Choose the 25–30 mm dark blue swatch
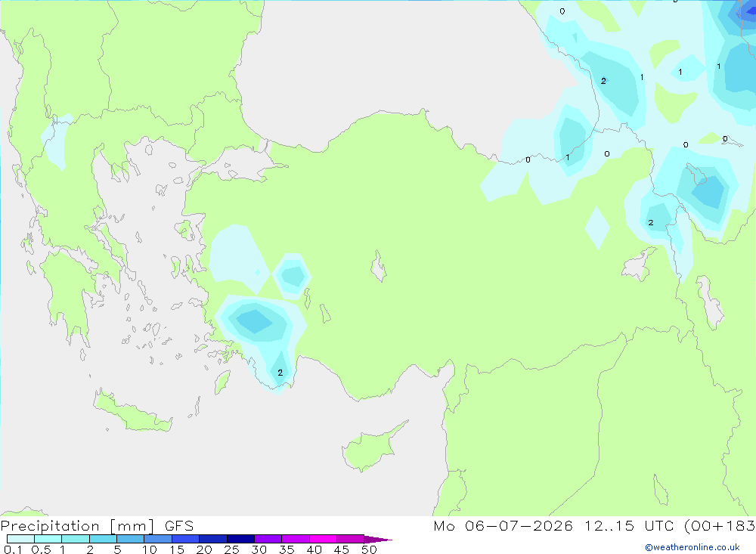Screen dimensions: 756x554 tap(240, 539)
